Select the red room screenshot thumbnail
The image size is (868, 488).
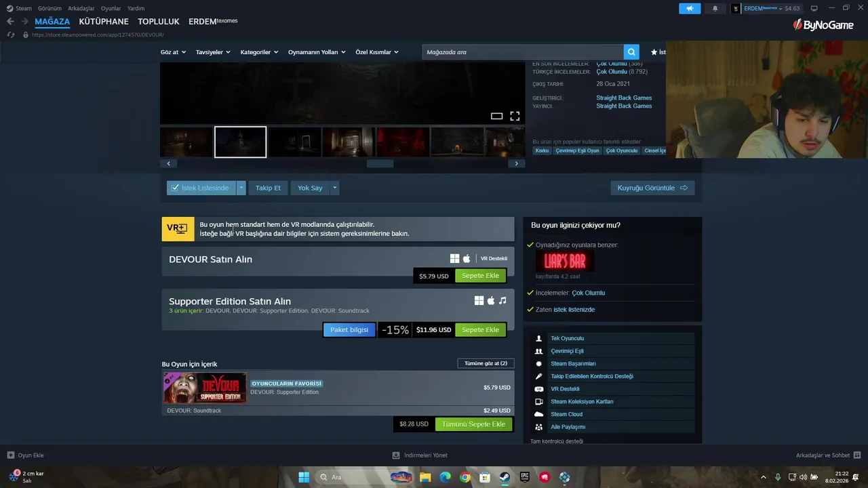402,142
